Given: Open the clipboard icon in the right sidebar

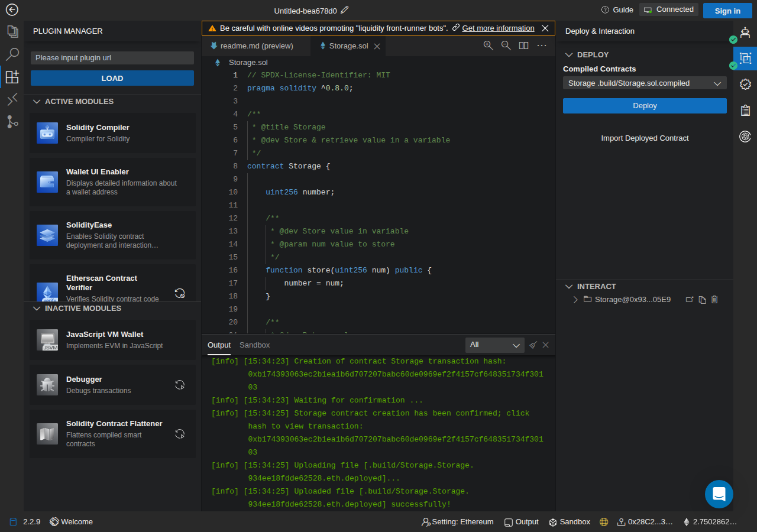Looking at the screenshot, I should [745, 110].
